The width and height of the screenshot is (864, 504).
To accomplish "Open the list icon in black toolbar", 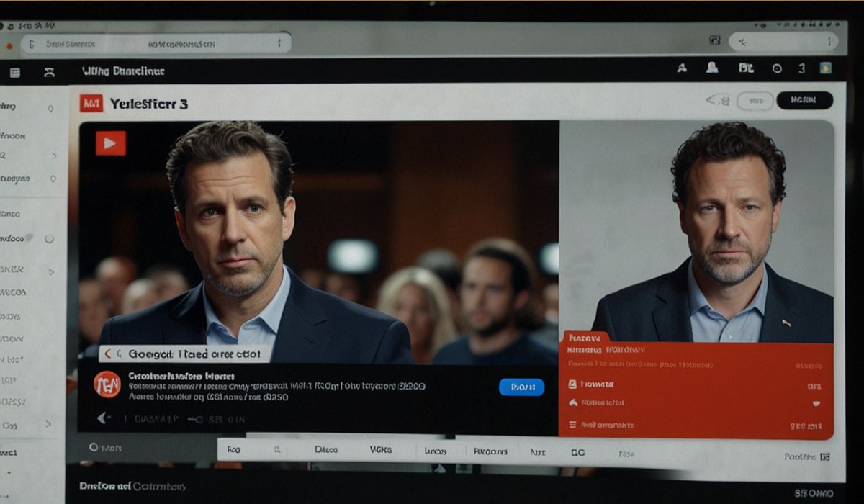I will pyautogui.click(x=14, y=72).
